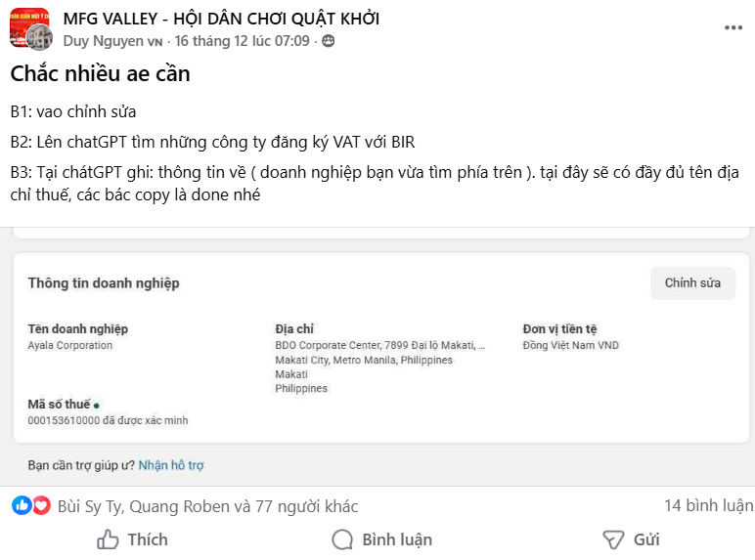Click the audience icon beside the timestamp
755x560 pixels.
tap(328, 41)
